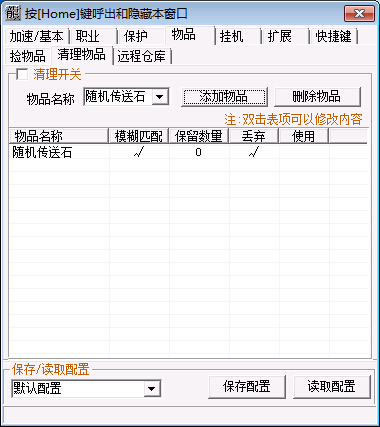Open the 物品名称 dropdown arrow
Image resolution: width=380 pixels, height=427 pixels.
coord(160,97)
